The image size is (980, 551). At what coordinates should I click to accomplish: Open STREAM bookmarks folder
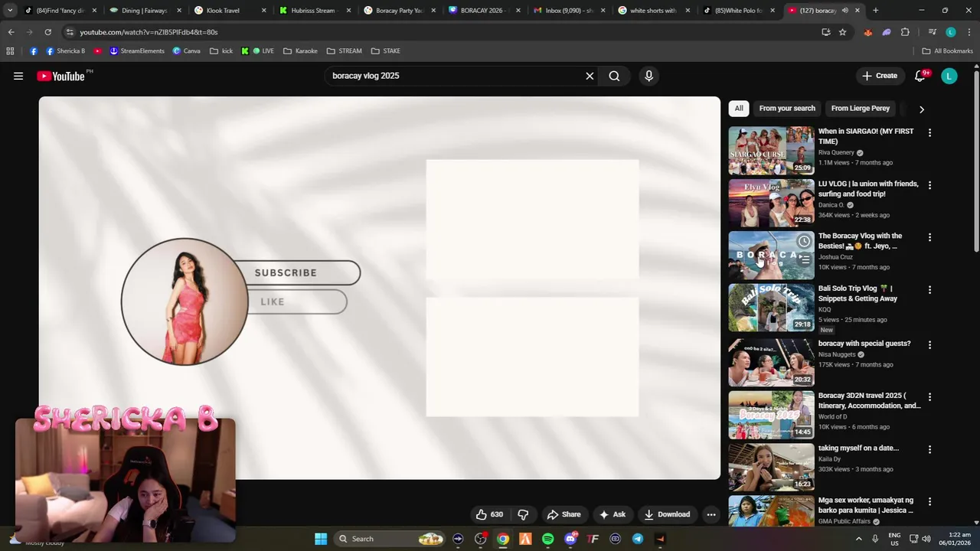[344, 51]
